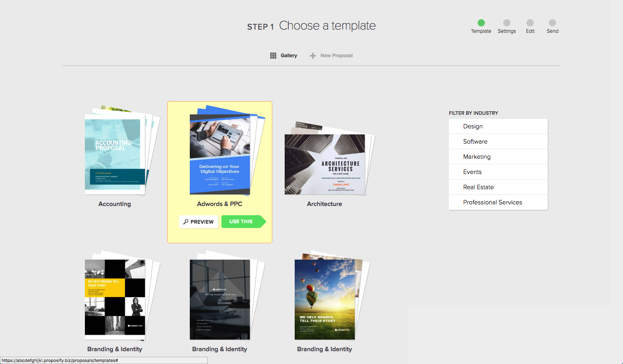Select the green Template step dot
Screen dimensions: 623x364
tap(481, 23)
